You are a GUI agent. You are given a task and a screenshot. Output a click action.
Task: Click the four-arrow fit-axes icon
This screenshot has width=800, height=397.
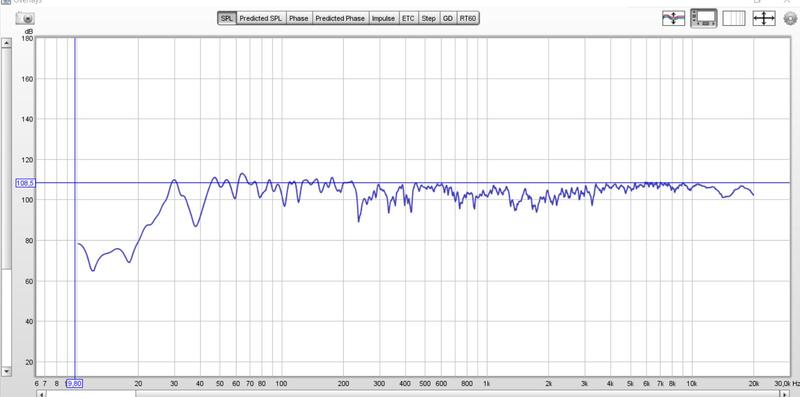764,18
